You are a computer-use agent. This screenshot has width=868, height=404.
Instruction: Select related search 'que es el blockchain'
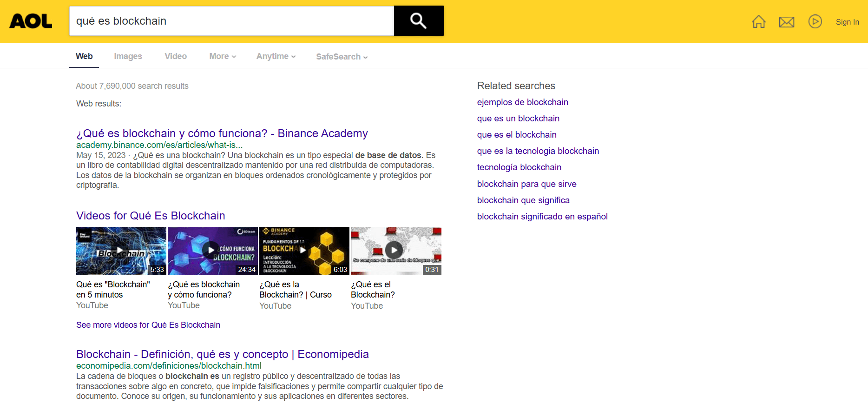pos(517,135)
